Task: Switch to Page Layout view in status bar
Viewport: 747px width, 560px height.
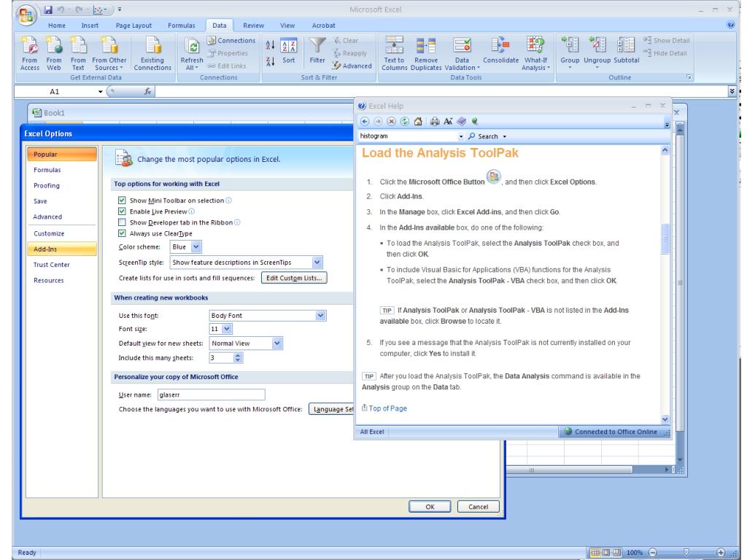Action: point(606,553)
